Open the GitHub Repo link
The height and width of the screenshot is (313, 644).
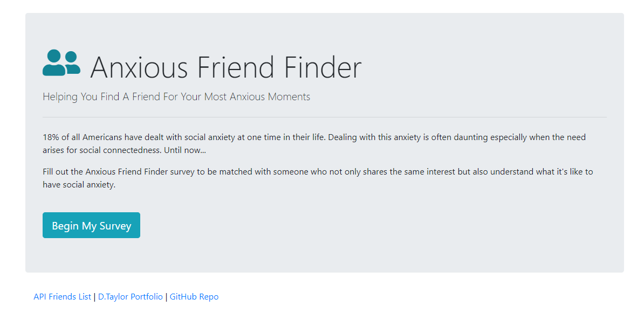194,297
